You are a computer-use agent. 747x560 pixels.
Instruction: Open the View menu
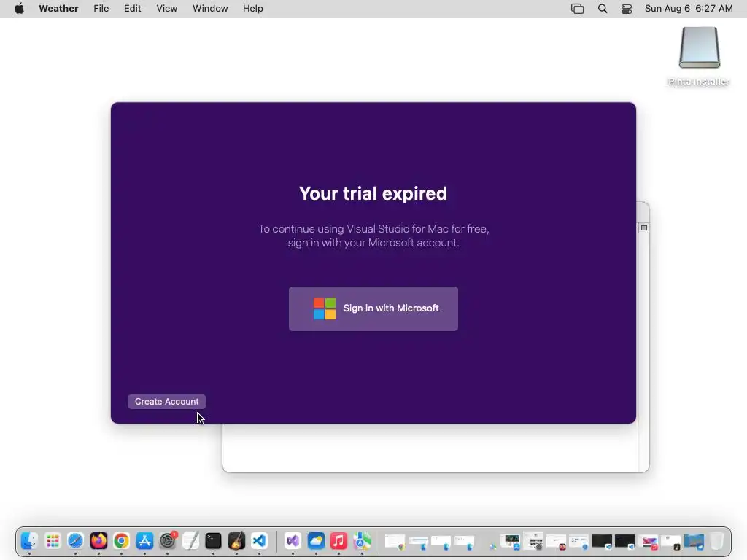(167, 9)
